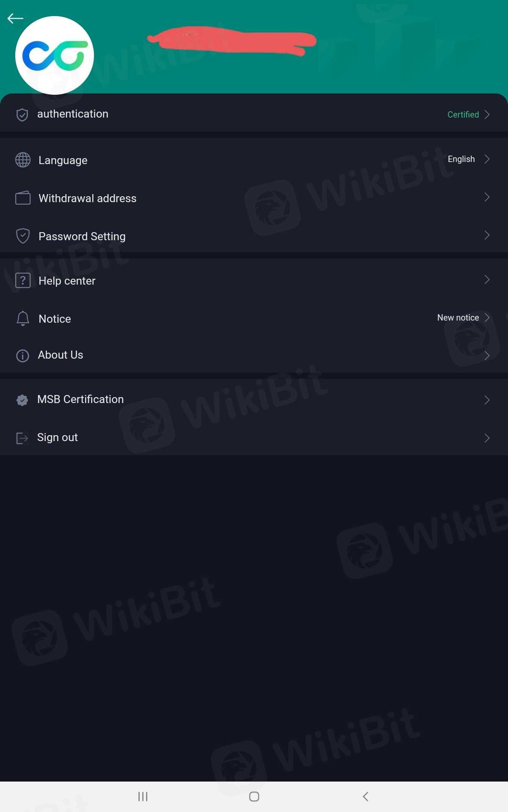This screenshot has width=508, height=812.
Task: Click the Help center question mark icon
Action: 23,280
